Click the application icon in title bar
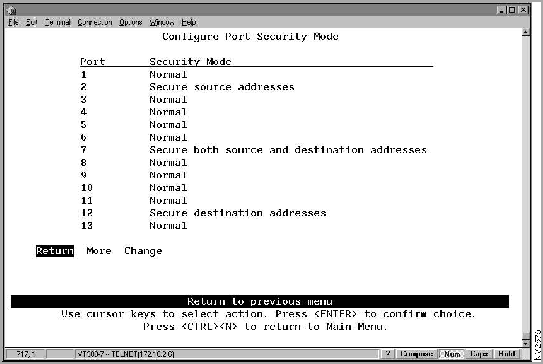 pos(12,11)
